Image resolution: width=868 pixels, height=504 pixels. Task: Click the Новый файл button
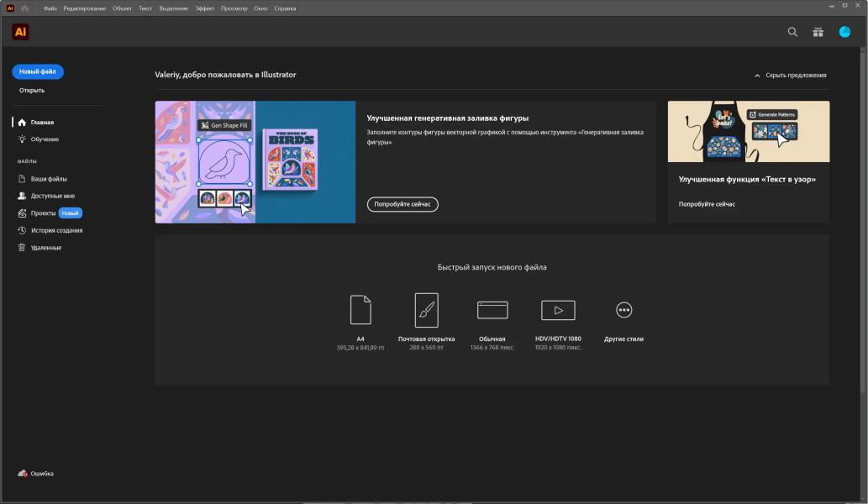[x=38, y=71]
